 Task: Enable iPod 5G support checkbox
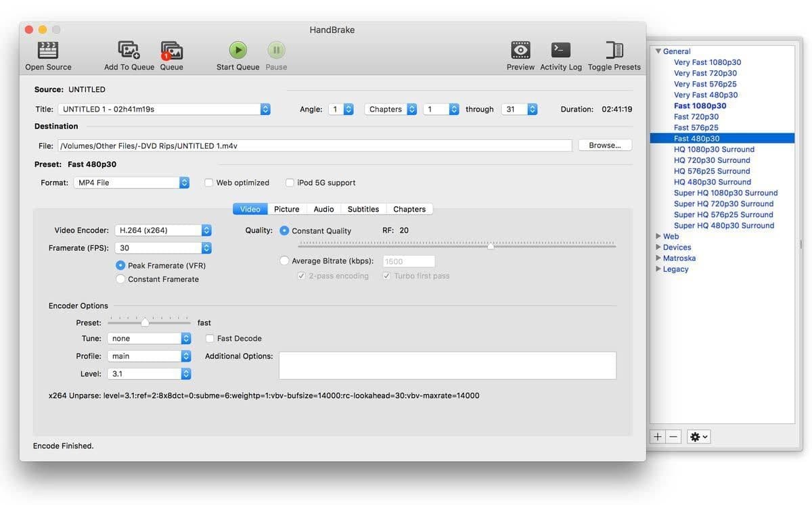pos(290,183)
